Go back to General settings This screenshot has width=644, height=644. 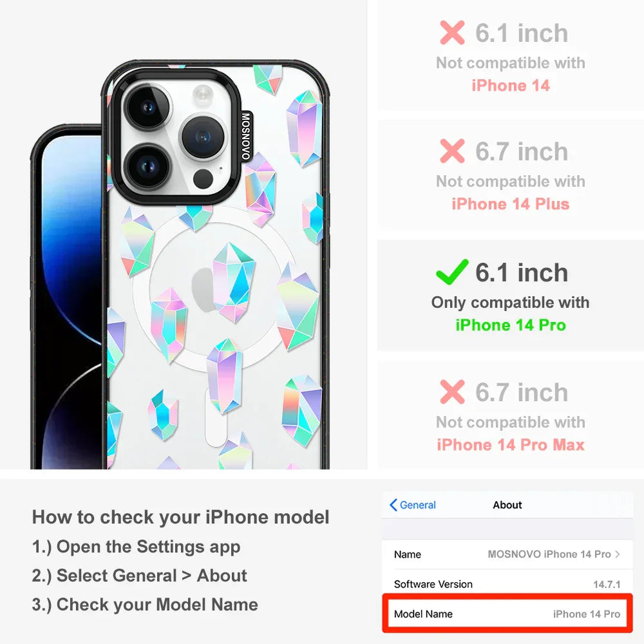coord(412,505)
